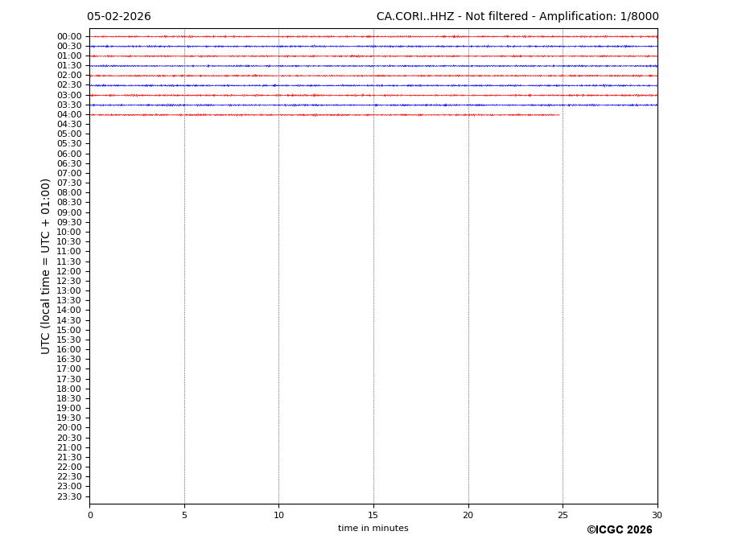
Task: Click the 15 minute x-axis tick label
Action: click(x=373, y=516)
